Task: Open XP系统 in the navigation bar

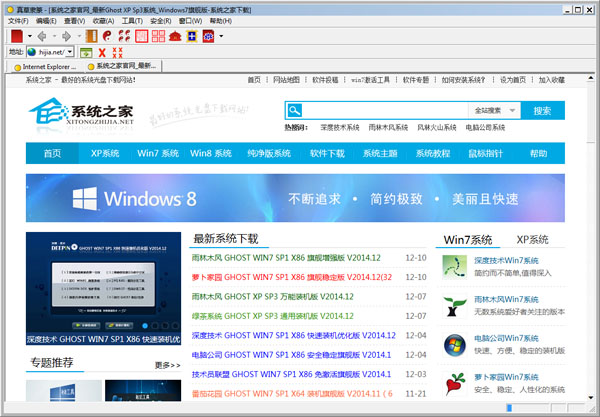Action: pyautogui.click(x=105, y=153)
